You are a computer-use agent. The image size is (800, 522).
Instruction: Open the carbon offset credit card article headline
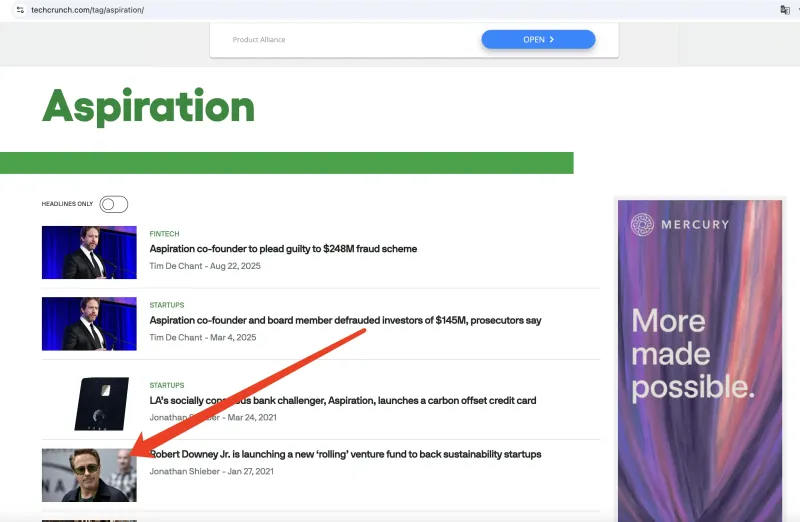click(x=342, y=401)
